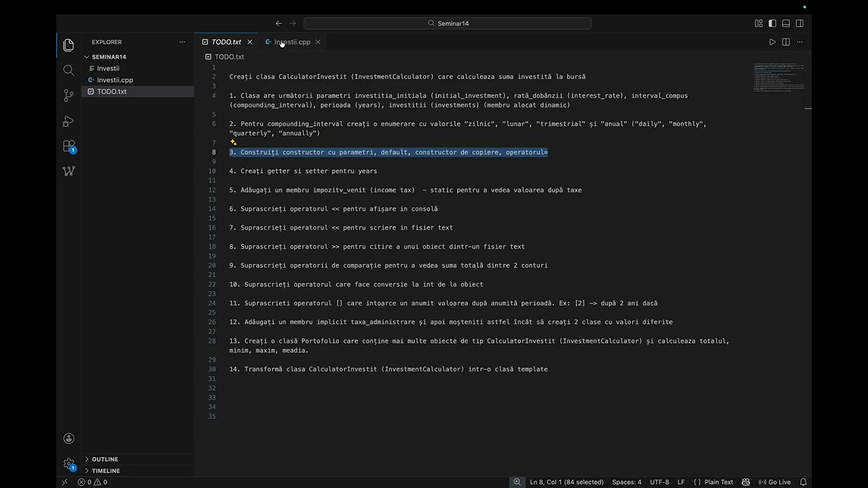Open the Run and Debug view
The image size is (868, 488).
(68, 121)
